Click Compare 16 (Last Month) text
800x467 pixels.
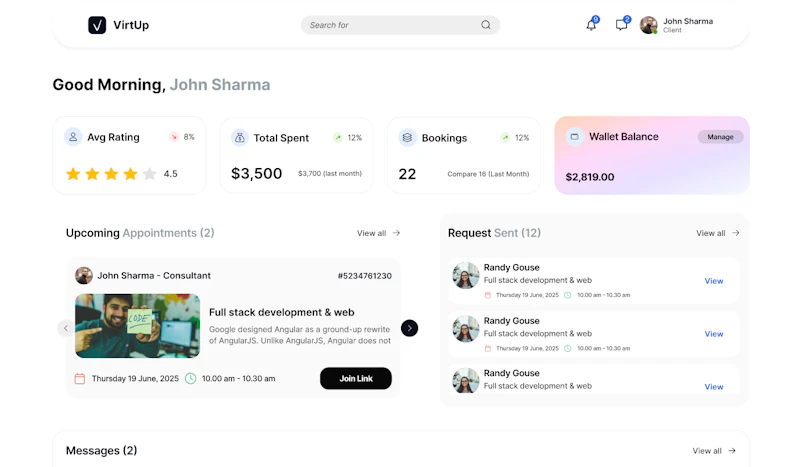coord(488,174)
